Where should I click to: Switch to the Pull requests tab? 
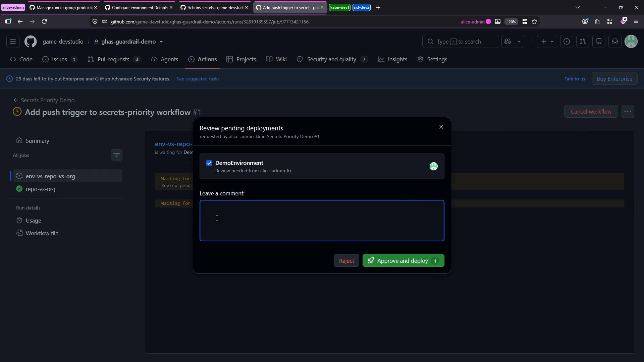point(114,59)
